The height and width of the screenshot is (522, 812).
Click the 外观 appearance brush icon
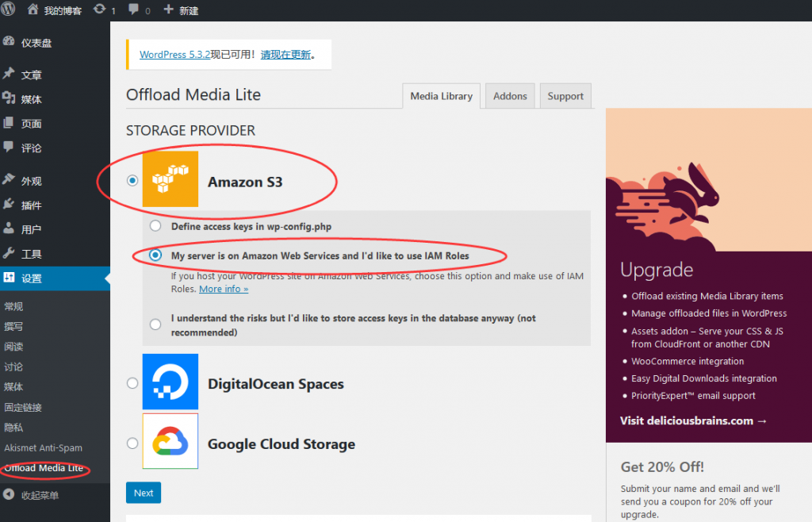pos(8,180)
